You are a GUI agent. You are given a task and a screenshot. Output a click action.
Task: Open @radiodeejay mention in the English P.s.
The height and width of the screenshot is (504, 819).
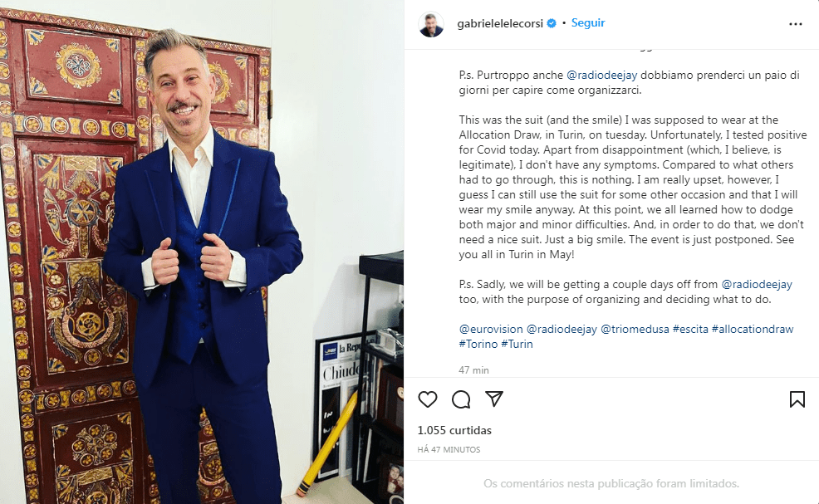coord(757,285)
